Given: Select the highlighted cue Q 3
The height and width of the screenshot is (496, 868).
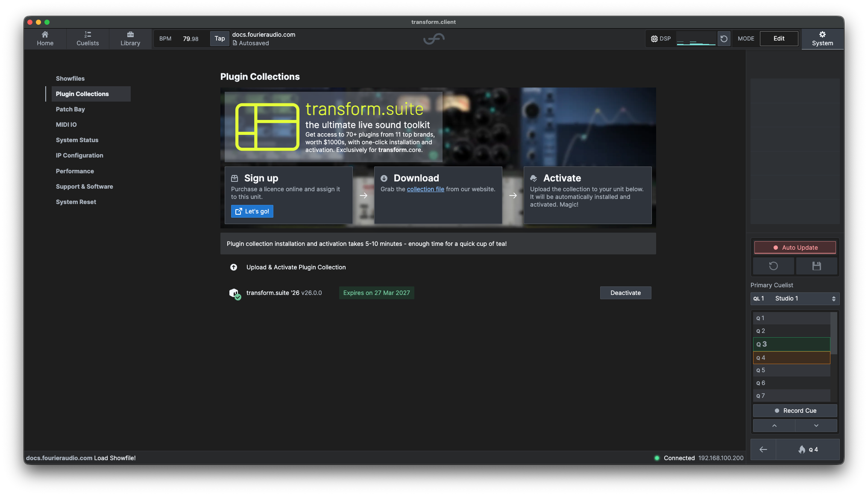Looking at the screenshot, I should click(792, 344).
